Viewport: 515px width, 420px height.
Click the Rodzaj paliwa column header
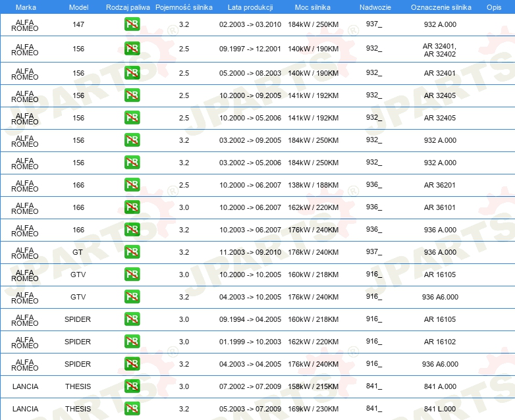(128, 7)
